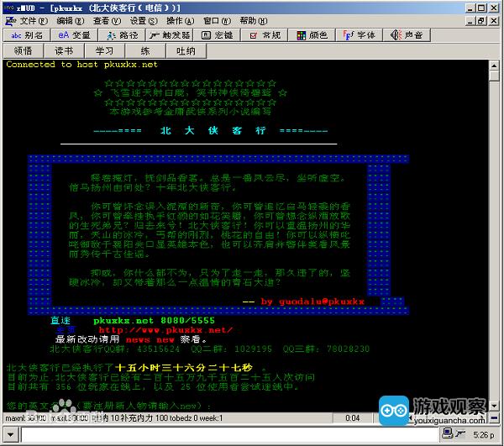Image resolution: width=504 pixels, height=446 pixels.
Task: Open the 编辑(E) menu
Action: (x=71, y=21)
